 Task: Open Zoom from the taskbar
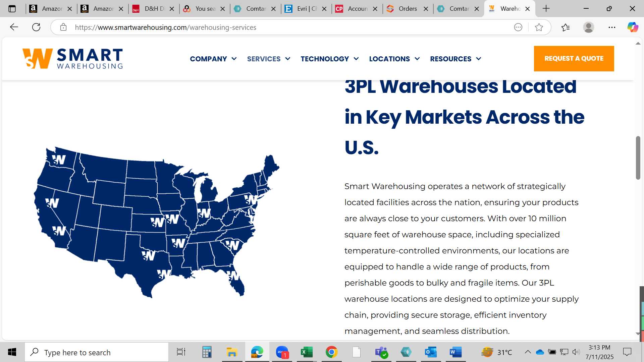point(282,352)
